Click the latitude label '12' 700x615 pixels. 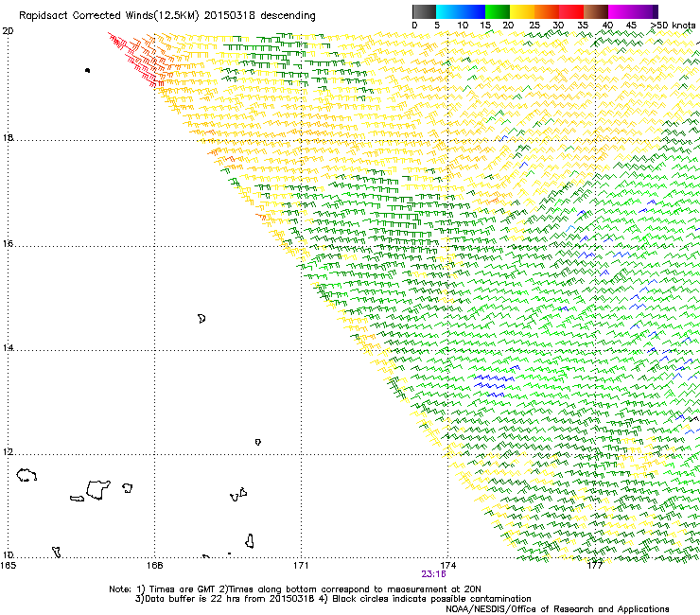pos(8,452)
